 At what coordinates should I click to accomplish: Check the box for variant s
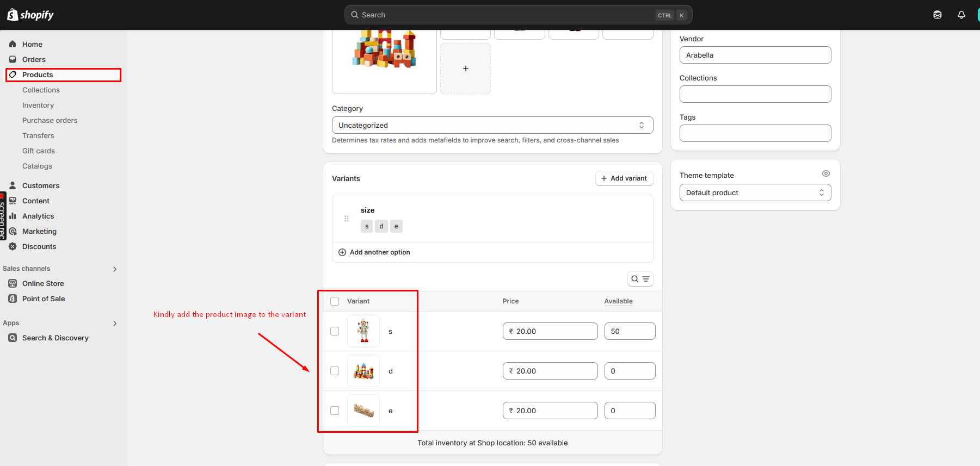click(335, 331)
